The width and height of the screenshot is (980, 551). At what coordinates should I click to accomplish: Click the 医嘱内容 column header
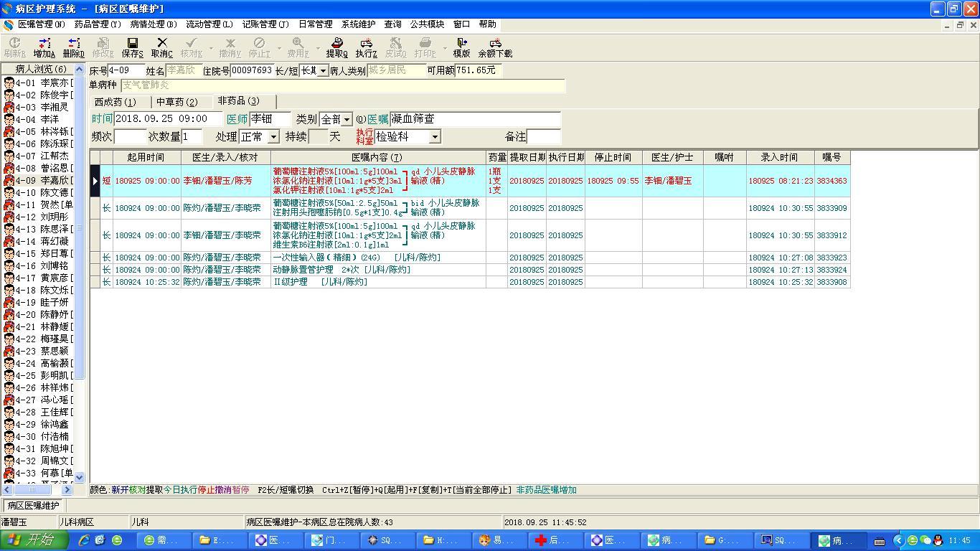click(x=378, y=157)
